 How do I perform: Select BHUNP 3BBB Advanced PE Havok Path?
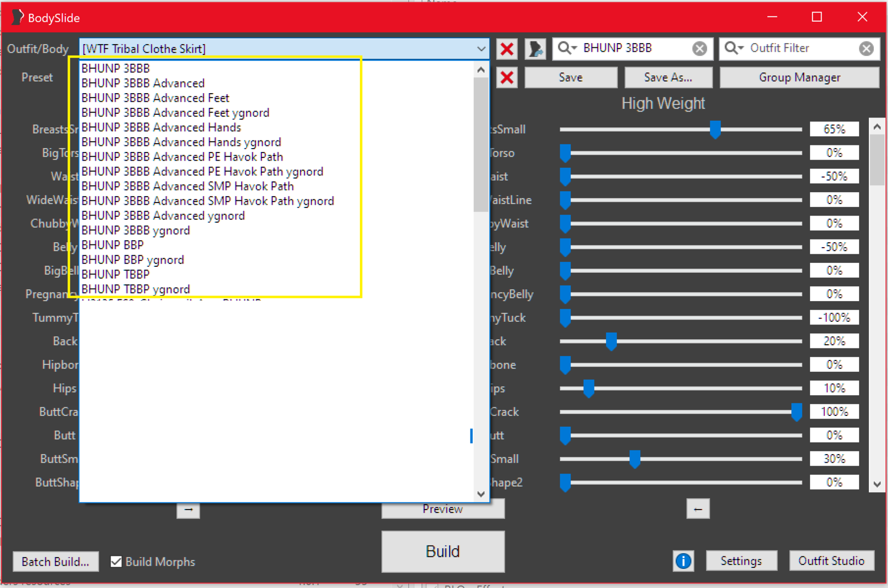(x=182, y=157)
